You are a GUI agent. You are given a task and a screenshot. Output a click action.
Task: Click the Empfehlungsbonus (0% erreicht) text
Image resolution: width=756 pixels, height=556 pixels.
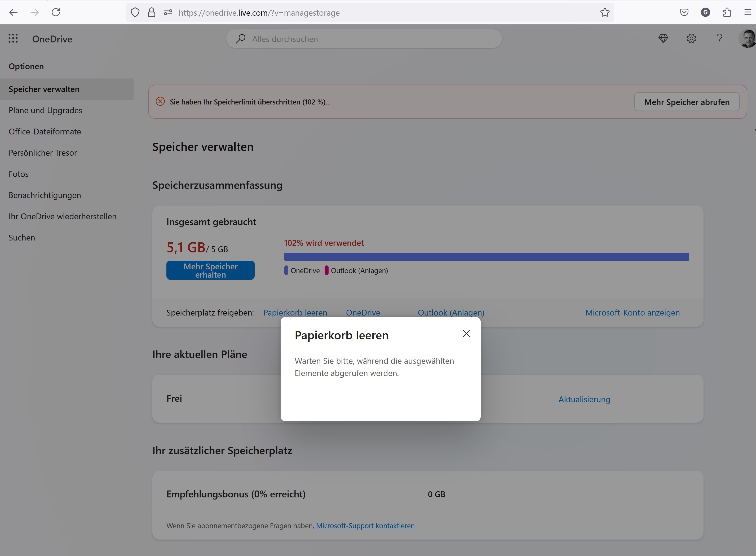[236, 494]
